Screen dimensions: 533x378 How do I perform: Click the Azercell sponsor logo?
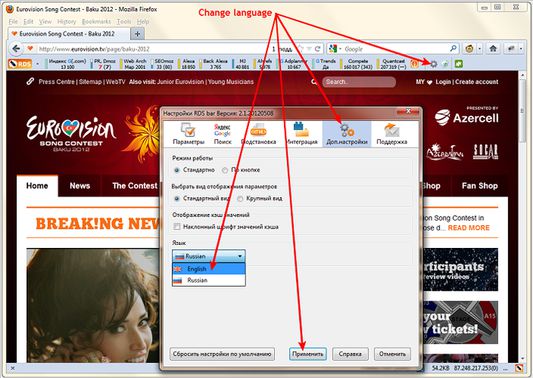click(466, 116)
